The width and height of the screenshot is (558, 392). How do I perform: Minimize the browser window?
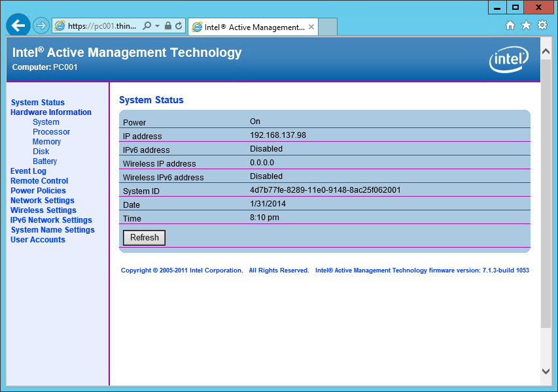pos(498,7)
